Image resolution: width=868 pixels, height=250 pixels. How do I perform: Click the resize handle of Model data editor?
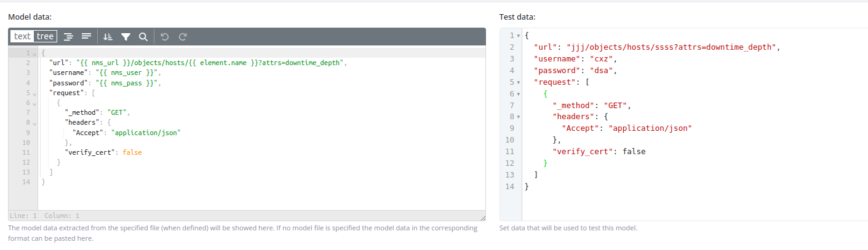pyautogui.click(x=482, y=217)
